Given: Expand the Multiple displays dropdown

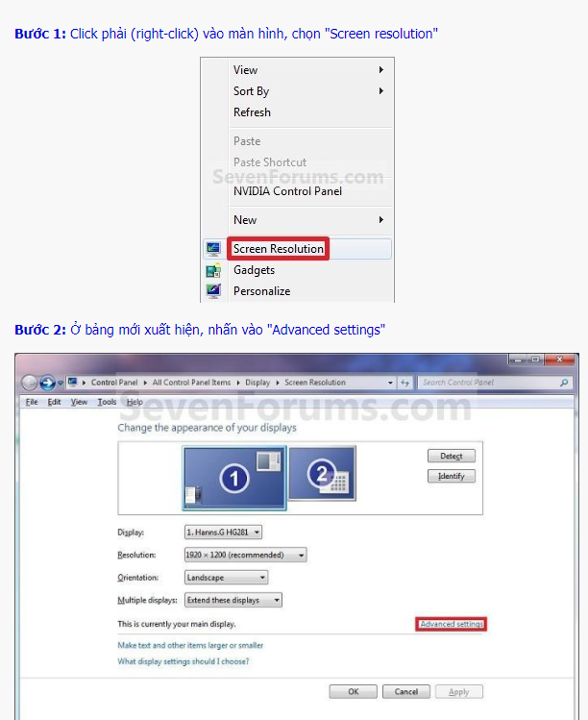Looking at the screenshot, I should click(233, 601).
